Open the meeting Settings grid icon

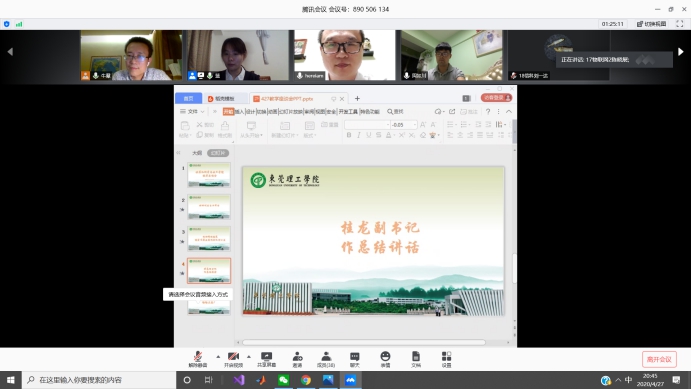[x=446, y=359]
